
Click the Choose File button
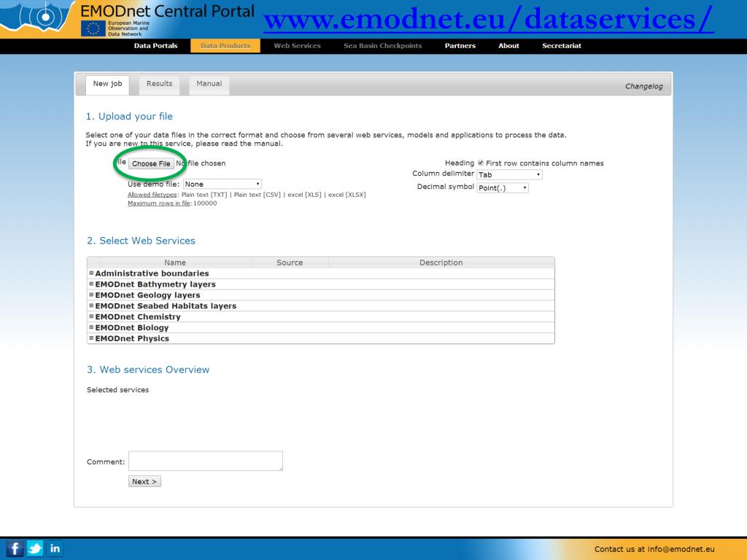(x=151, y=163)
